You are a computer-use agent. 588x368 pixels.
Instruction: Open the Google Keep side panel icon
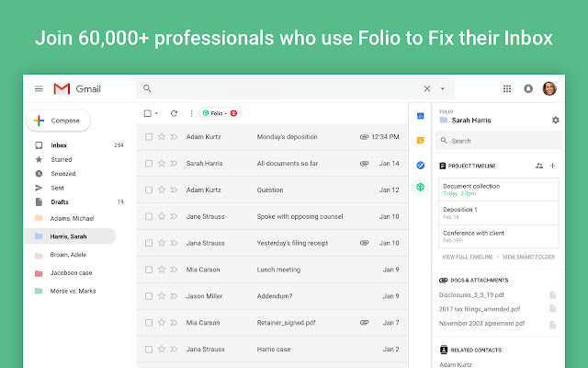tap(420, 140)
